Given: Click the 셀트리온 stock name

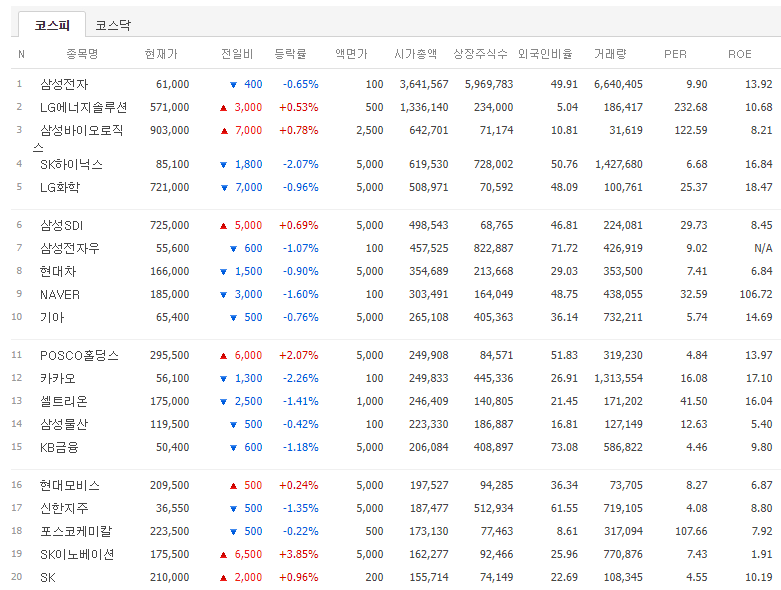Looking at the screenshot, I should 64,401.
